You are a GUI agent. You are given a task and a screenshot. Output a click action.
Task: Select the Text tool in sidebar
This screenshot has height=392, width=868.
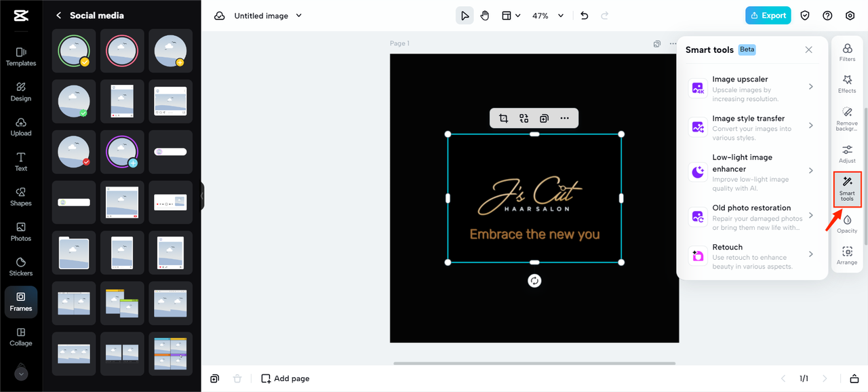pos(21,162)
